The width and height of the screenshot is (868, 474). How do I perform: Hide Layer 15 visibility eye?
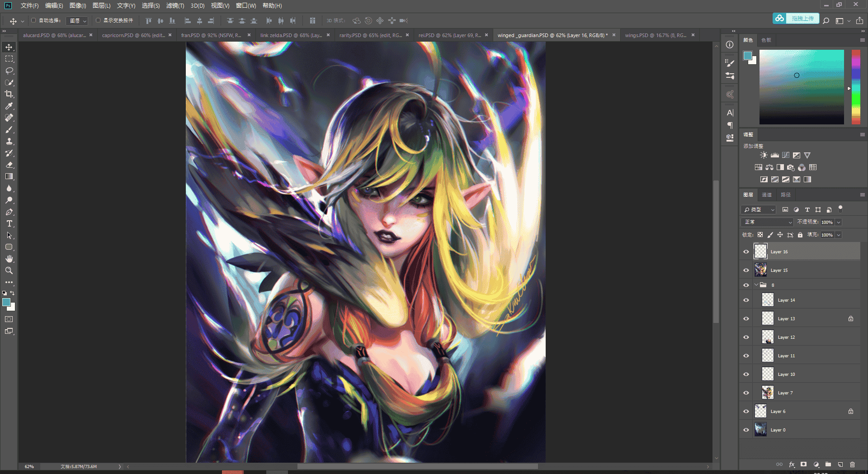pos(746,270)
